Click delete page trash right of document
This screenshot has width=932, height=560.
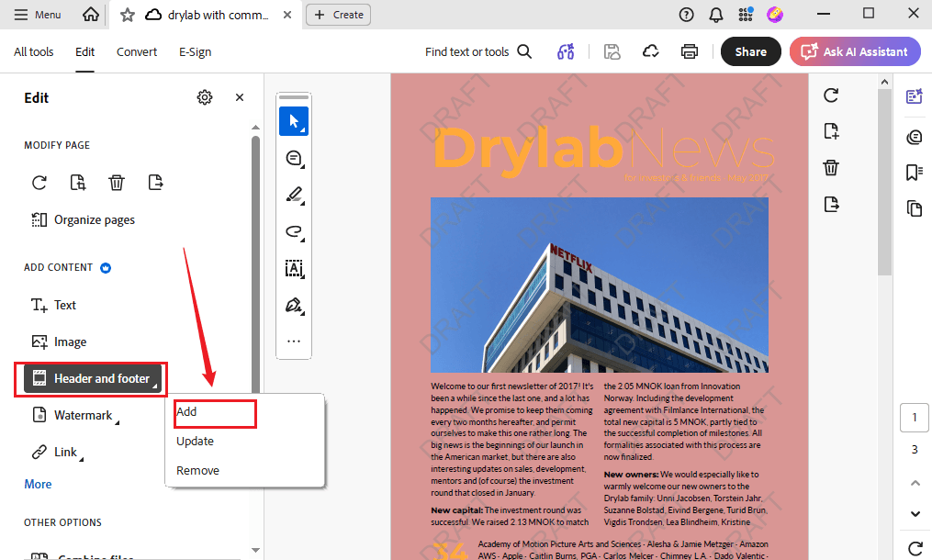coord(831,168)
